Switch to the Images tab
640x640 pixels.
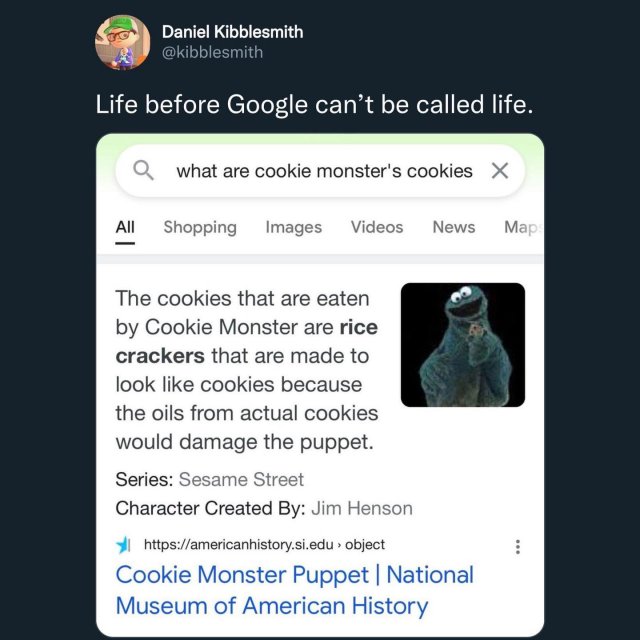point(293,227)
